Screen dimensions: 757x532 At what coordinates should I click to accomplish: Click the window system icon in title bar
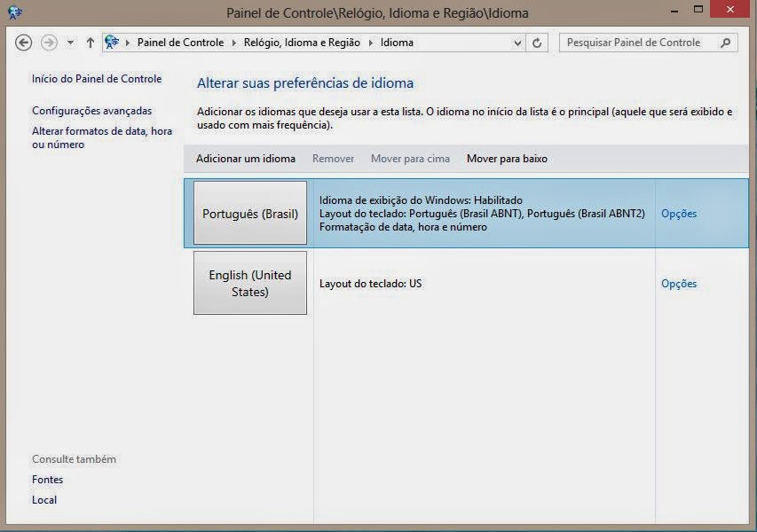15,12
